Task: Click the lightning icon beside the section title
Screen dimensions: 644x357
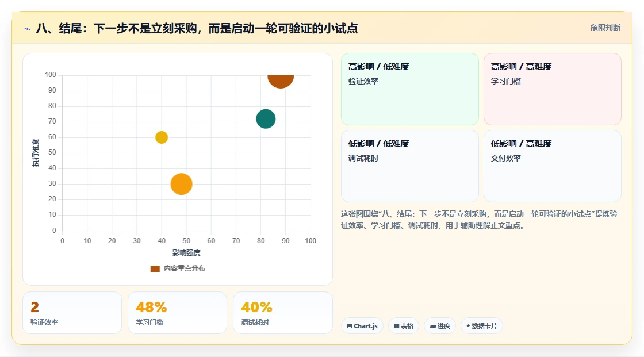Action: (x=28, y=29)
